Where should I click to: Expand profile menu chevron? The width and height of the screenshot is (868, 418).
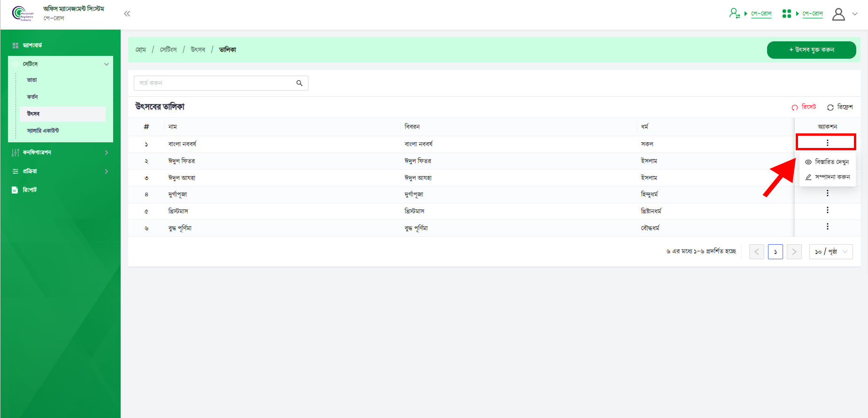coord(855,14)
